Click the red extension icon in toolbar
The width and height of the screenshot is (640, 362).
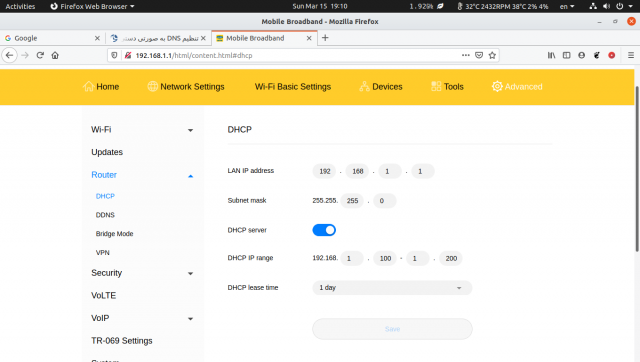[611, 55]
